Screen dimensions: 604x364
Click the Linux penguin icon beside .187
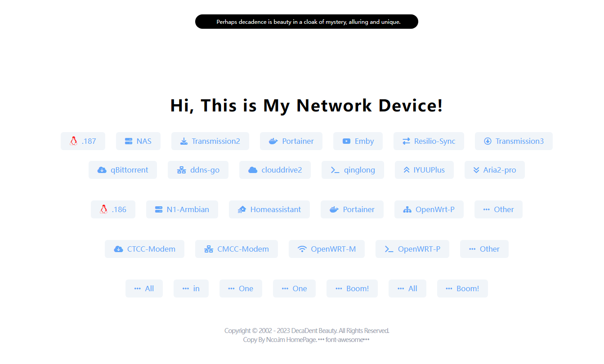[74, 141]
